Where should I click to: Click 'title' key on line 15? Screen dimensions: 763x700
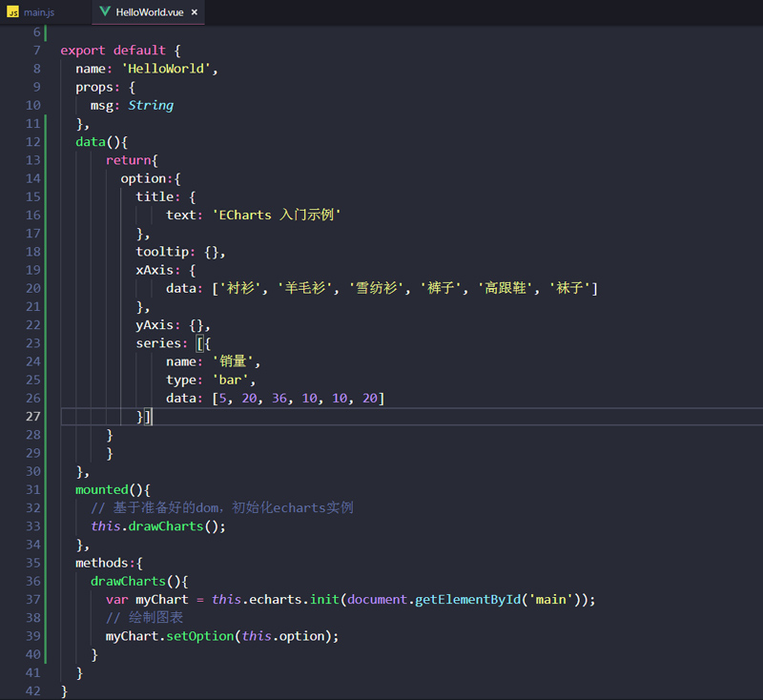tap(155, 197)
